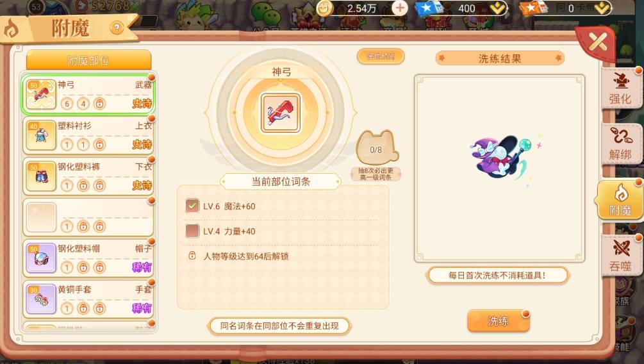
Task: Expand the blue ticket 400 currency chevron
Action: (x=498, y=8)
